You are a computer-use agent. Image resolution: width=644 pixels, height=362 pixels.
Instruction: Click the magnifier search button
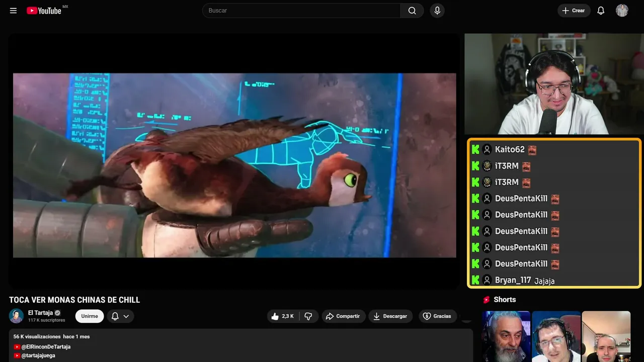pyautogui.click(x=412, y=11)
